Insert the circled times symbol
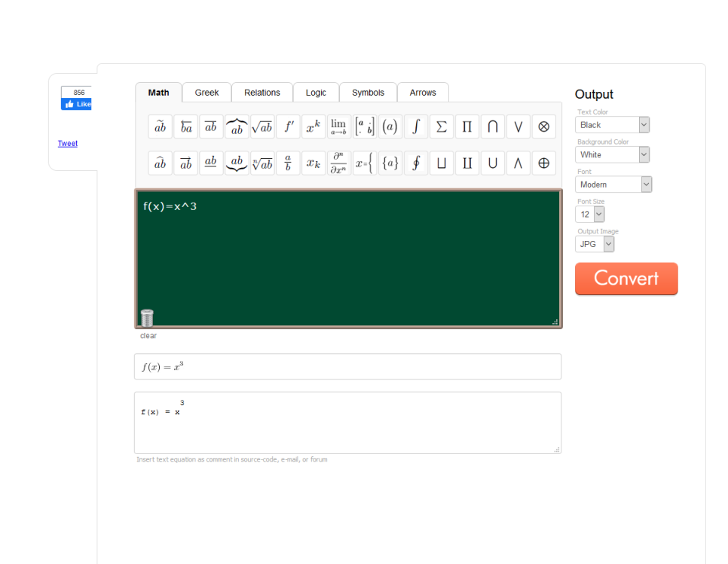Viewport: 728px width, 564px height. coord(543,127)
